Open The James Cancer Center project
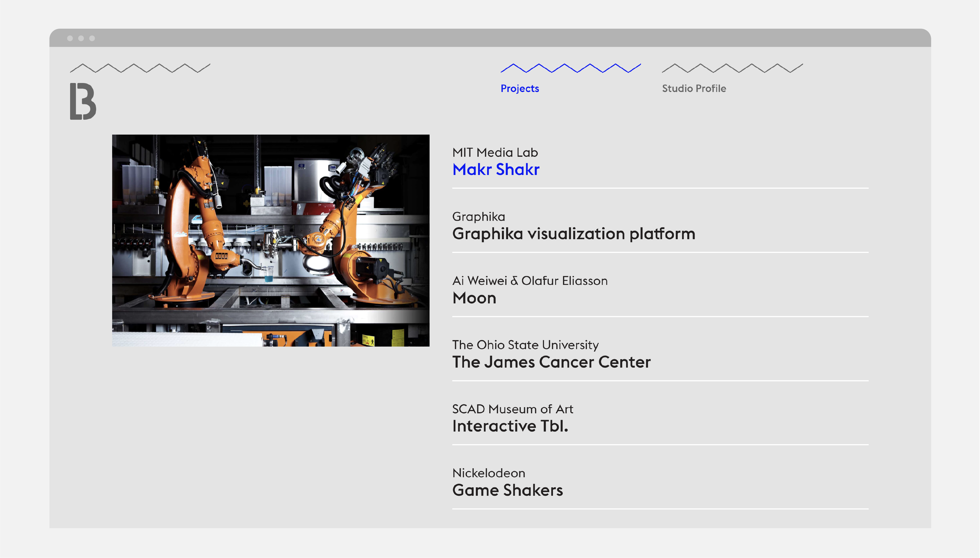Viewport: 980px width, 558px height. tap(551, 362)
